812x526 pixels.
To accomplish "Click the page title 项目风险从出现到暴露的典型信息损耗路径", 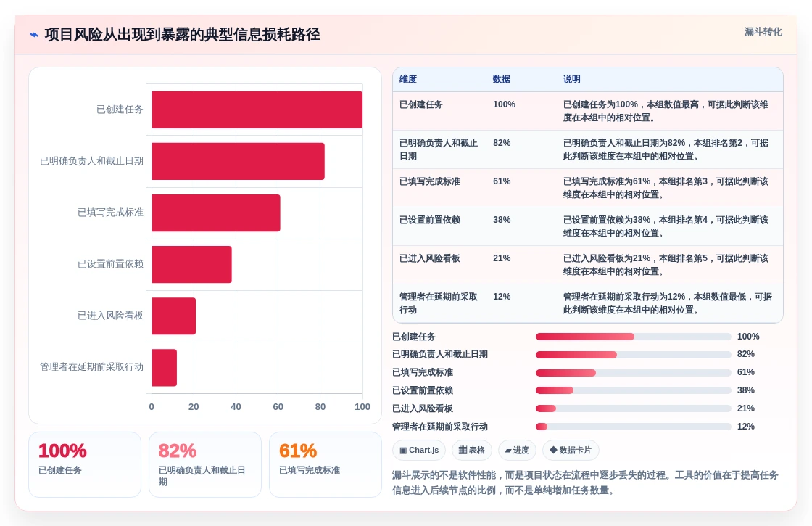I will point(182,35).
